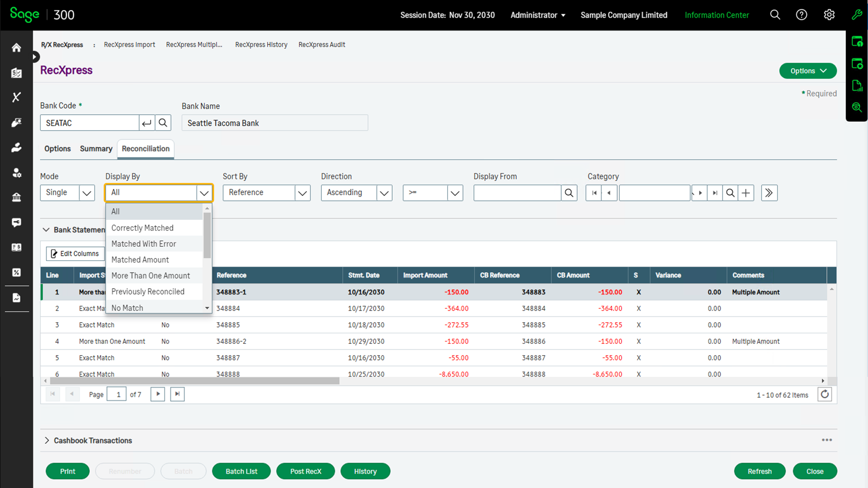Search for a Bank Code using the magnifier
This screenshot has height=488, width=868.
[163, 122]
